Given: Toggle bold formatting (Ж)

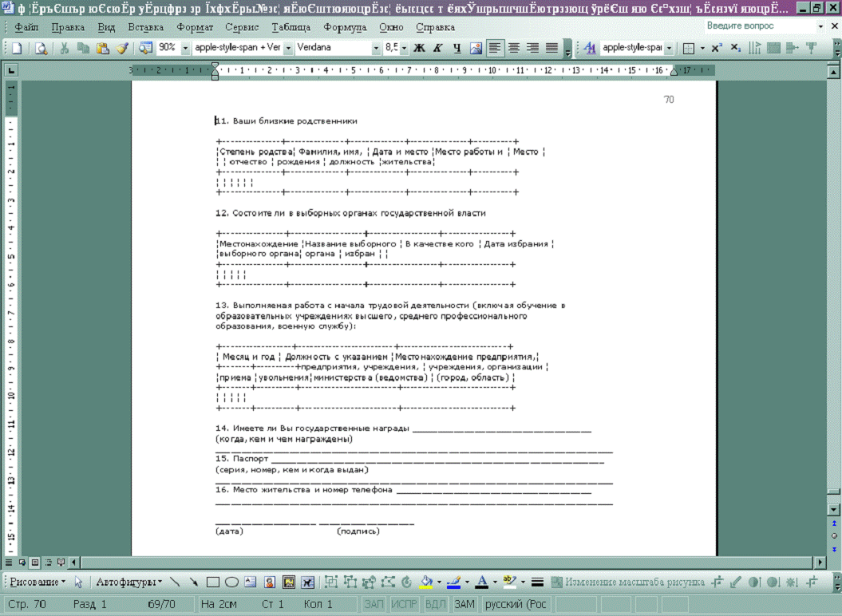Looking at the screenshot, I should pos(419,48).
